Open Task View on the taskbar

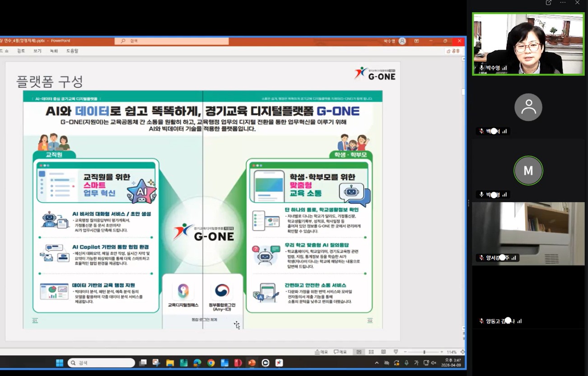click(143, 363)
